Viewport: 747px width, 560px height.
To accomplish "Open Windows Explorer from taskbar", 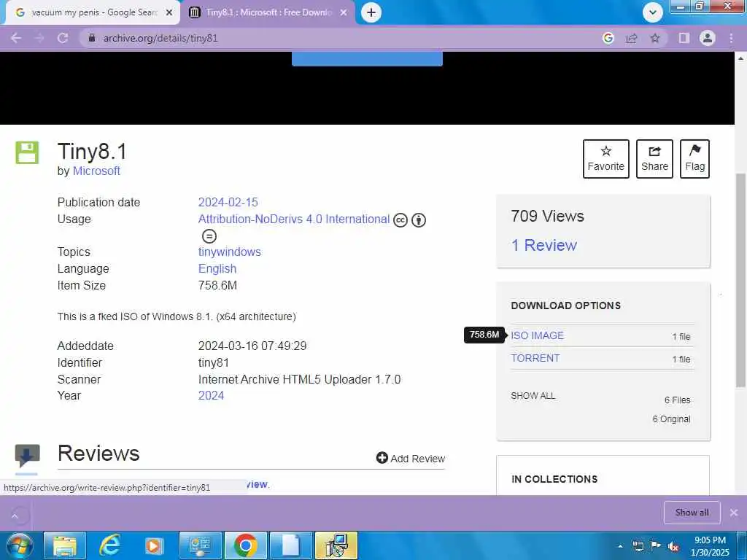I will (x=65, y=545).
